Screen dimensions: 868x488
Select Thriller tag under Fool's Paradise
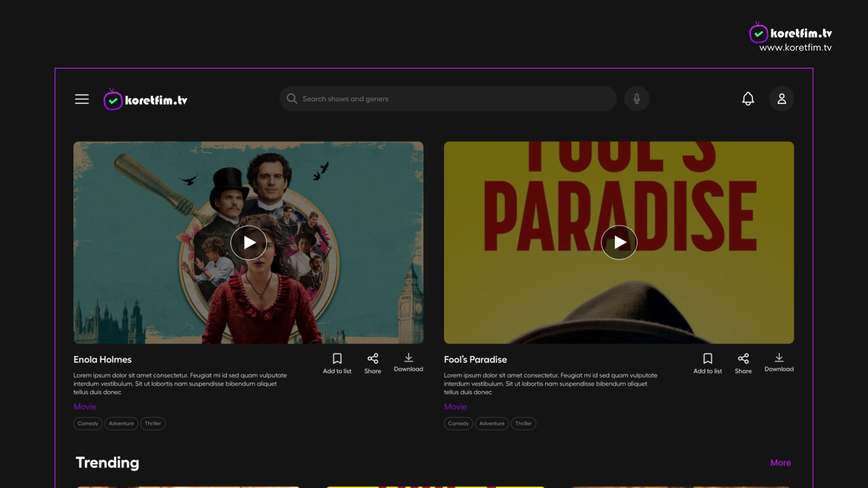click(x=524, y=423)
